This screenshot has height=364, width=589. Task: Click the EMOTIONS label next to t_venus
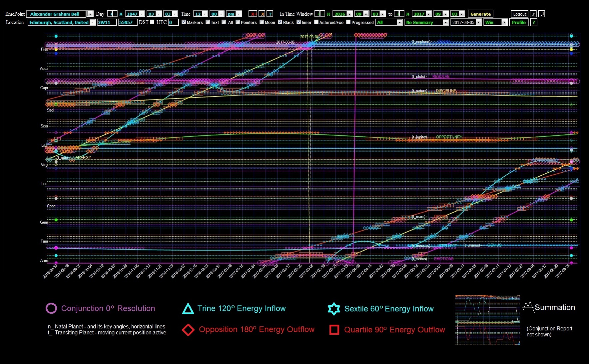444,259
